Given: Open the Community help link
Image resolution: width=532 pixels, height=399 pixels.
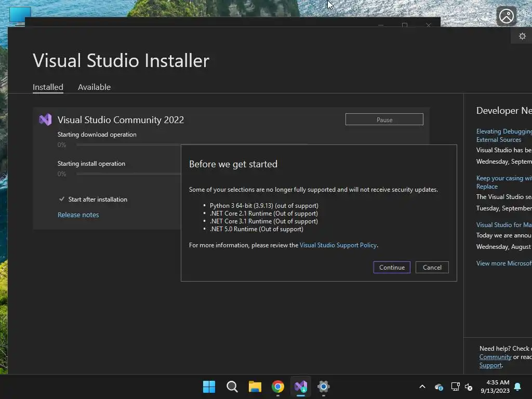Looking at the screenshot, I should click(495, 357).
